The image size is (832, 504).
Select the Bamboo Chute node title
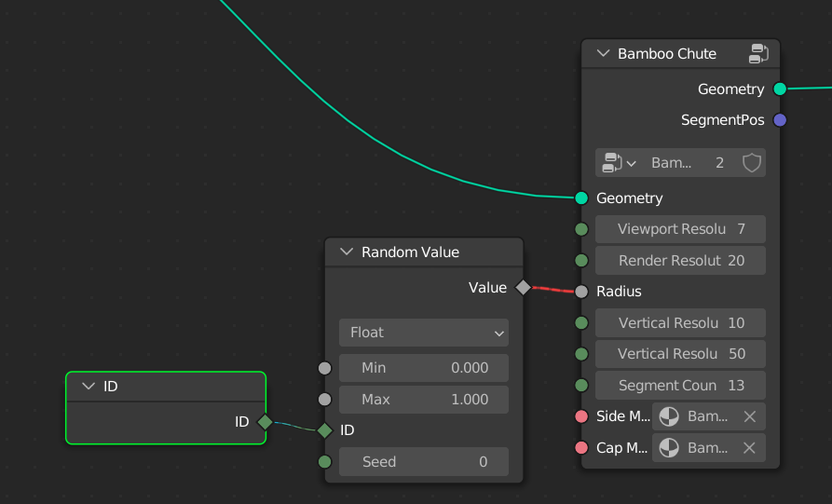click(667, 54)
